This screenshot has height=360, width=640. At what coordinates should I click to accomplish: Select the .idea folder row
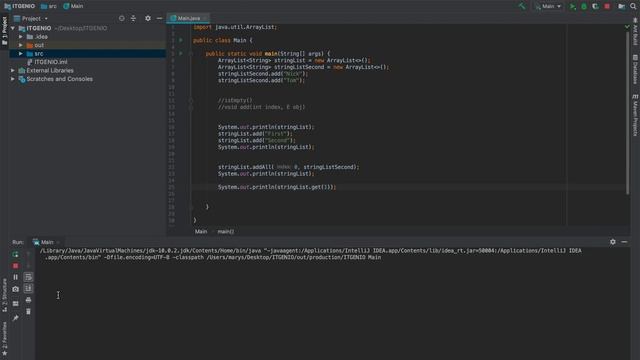[x=87, y=37]
